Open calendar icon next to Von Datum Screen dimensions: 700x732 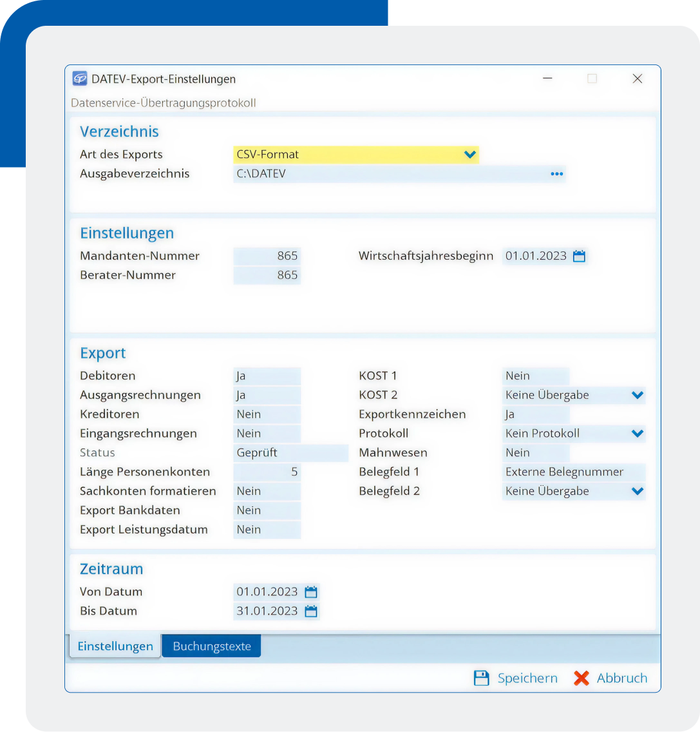pos(311,592)
